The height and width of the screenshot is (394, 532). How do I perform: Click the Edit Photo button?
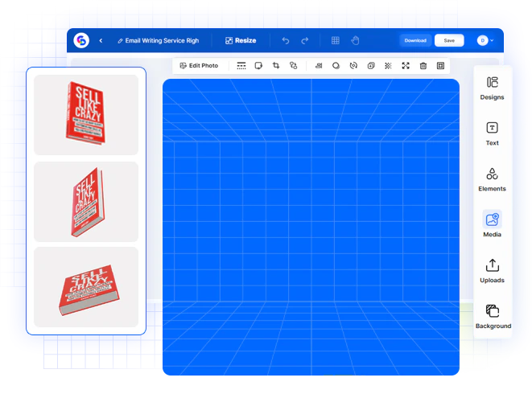click(199, 65)
